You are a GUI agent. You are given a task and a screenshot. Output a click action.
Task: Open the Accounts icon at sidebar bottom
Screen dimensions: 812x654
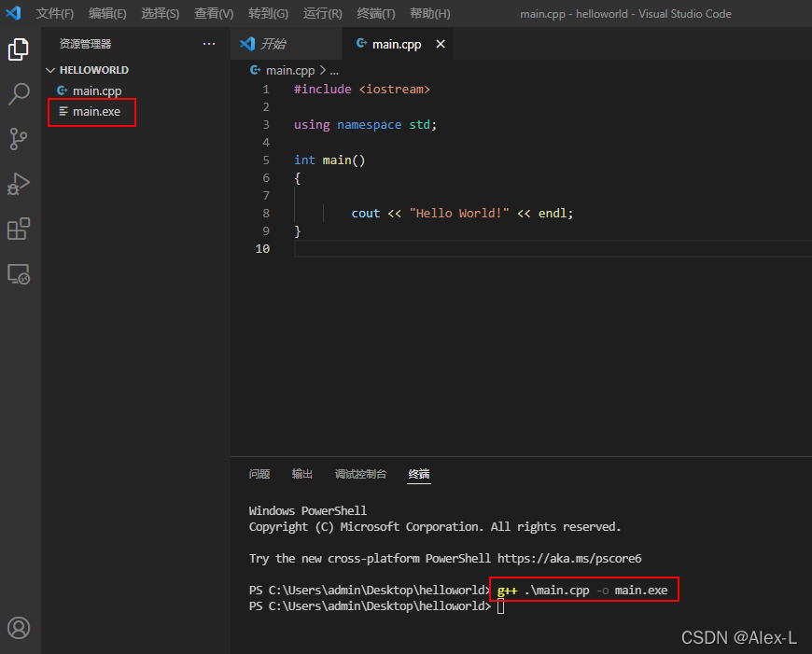(x=19, y=628)
